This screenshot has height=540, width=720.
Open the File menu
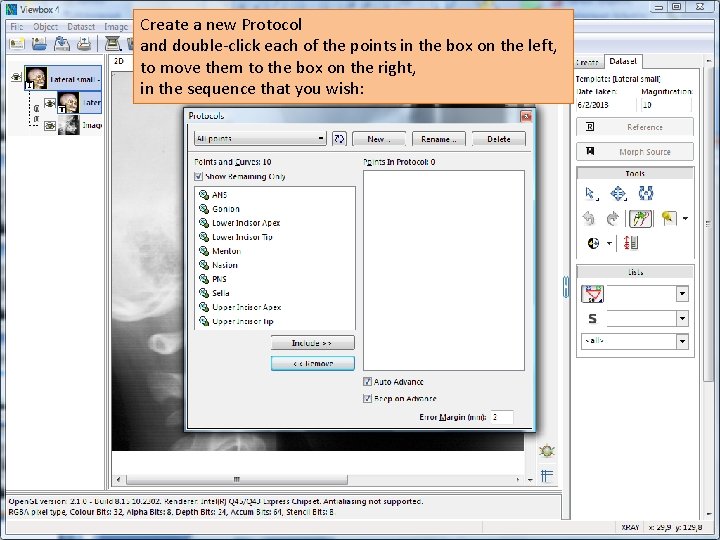(17, 27)
